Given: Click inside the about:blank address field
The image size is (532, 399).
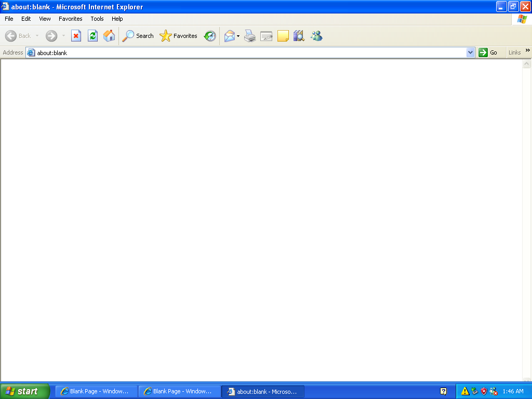Looking at the screenshot, I should tap(249, 52).
